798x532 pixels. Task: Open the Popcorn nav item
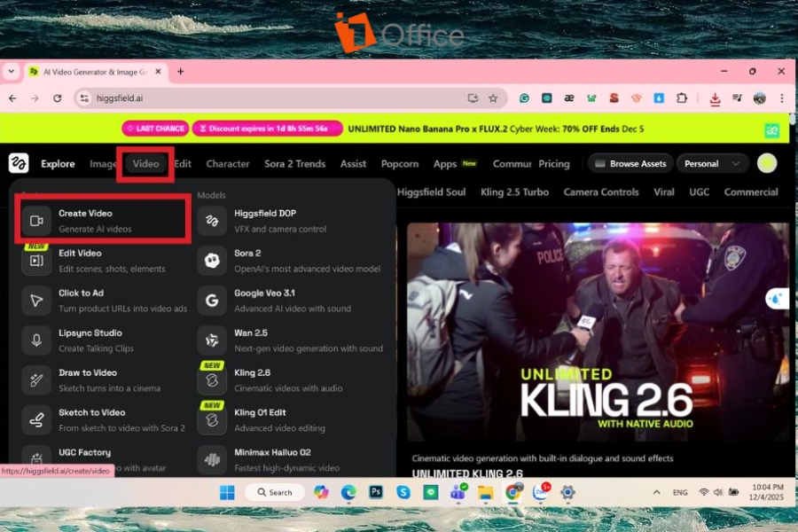coord(400,163)
